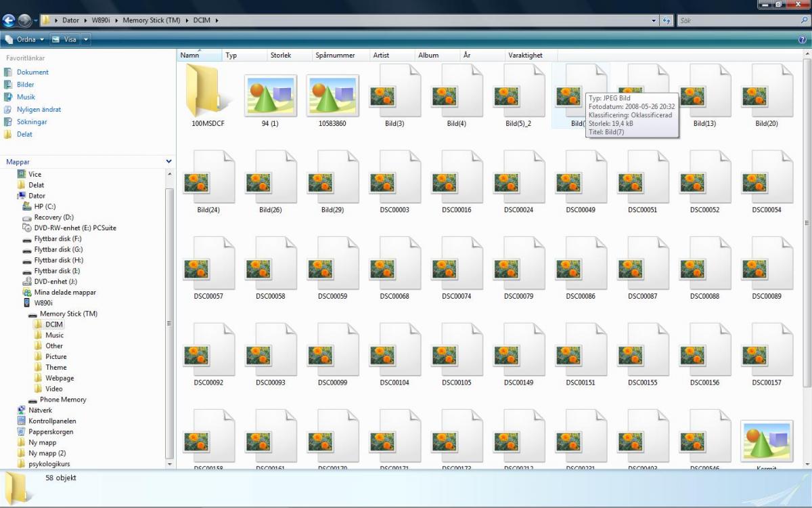
Task: Open the Nyligen ändrat favorite link
Action: (39, 109)
